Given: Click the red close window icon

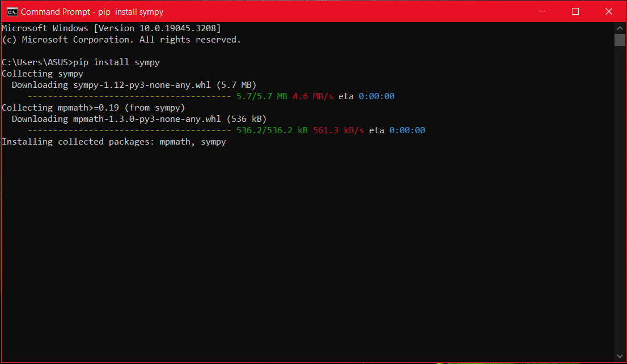Looking at the screenshot, I should (x=609, y=11).
